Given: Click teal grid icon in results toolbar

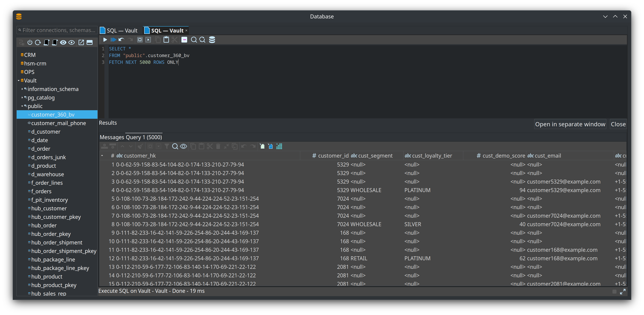Looking at the screenshot, I should [279, 146].
